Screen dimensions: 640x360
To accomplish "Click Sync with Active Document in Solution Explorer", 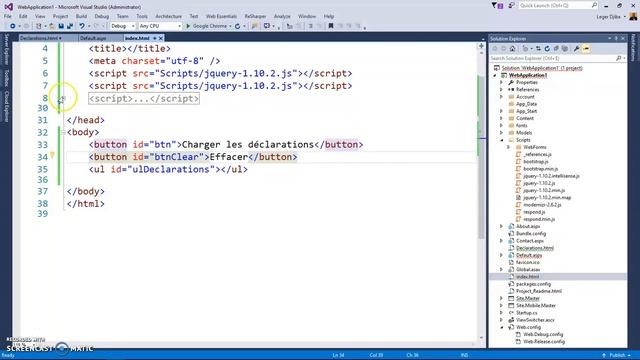I will 538,49.
